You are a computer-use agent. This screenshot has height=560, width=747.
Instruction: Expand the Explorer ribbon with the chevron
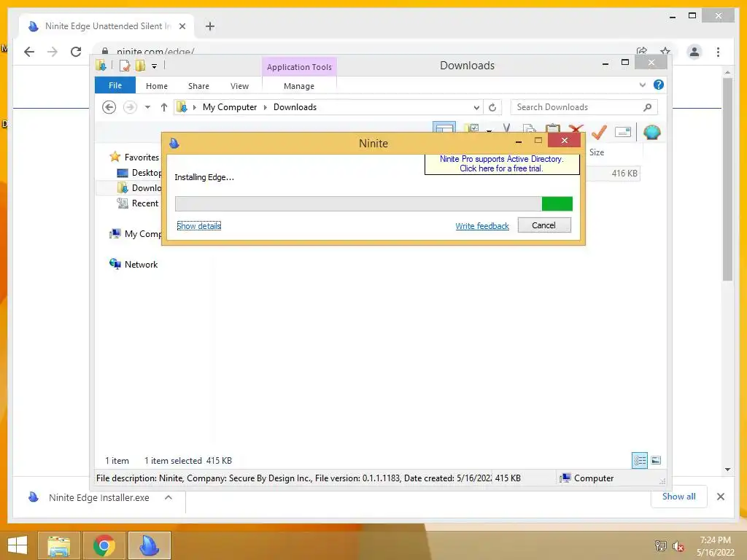pos(643,85)
